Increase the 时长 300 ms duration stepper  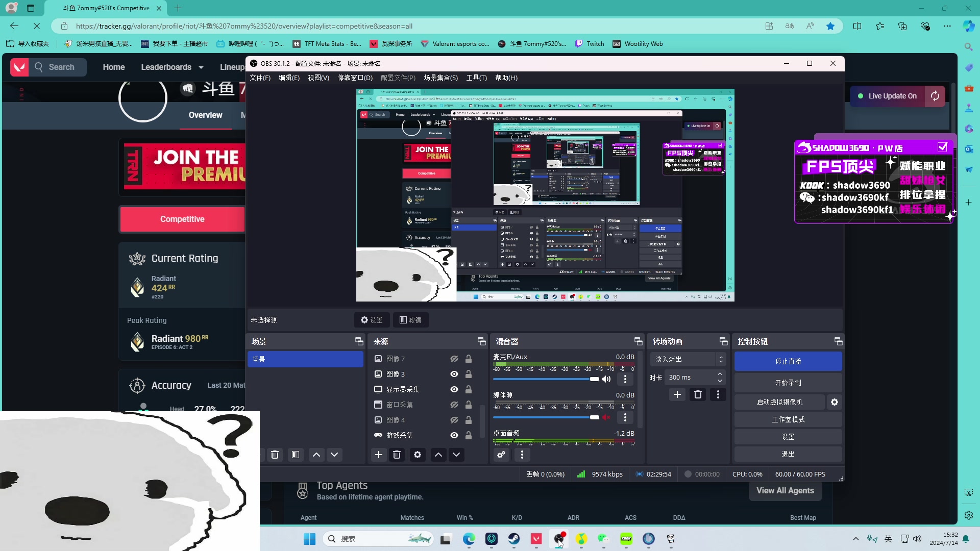[720, 374]
